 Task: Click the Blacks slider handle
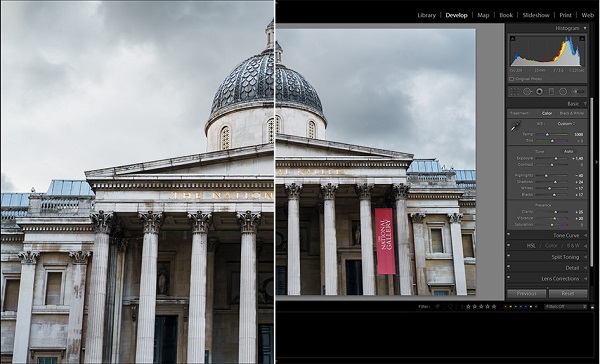[x=554, y=195]
